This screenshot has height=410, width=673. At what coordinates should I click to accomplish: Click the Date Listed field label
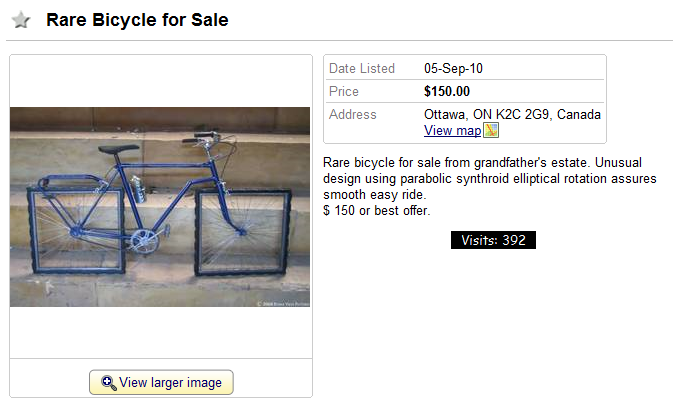(361, 69)
